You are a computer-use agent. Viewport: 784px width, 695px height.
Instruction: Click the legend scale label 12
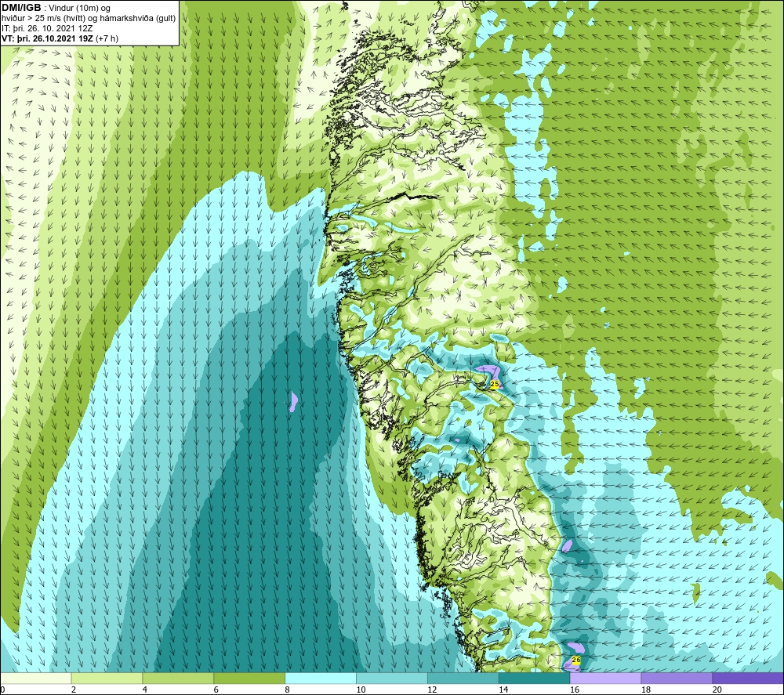[x=432, y=690]
